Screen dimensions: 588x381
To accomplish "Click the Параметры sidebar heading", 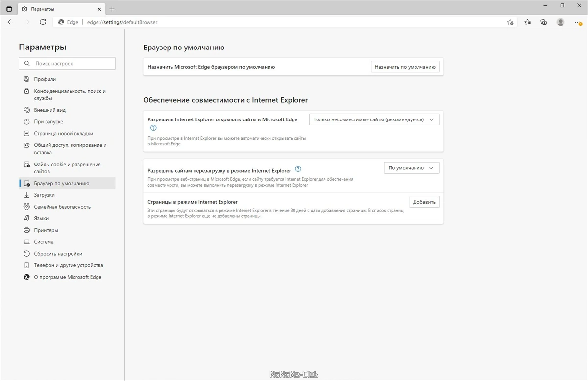I will click(43, 47).
